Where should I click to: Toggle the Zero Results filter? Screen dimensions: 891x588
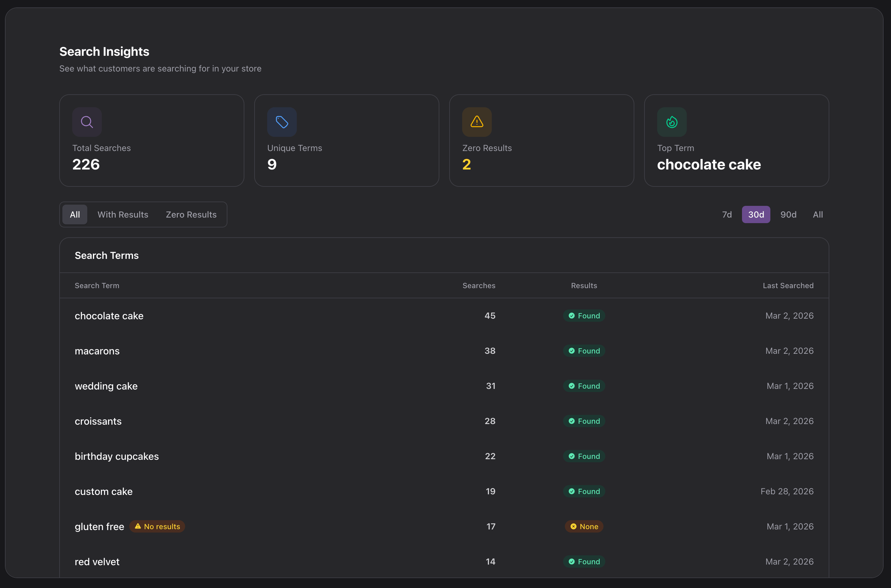pos(191,214)
